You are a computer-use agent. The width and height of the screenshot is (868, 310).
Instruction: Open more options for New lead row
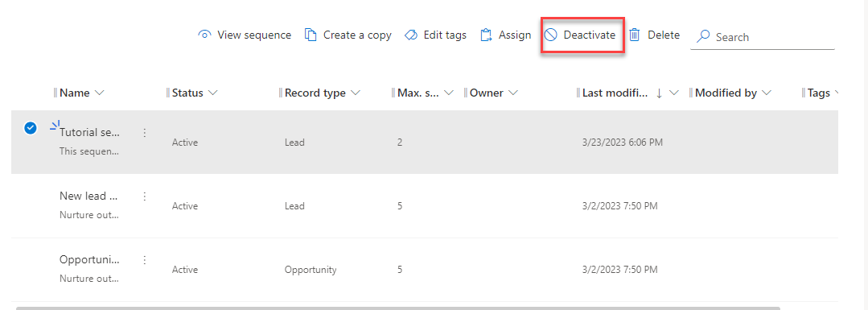(145, 196)
